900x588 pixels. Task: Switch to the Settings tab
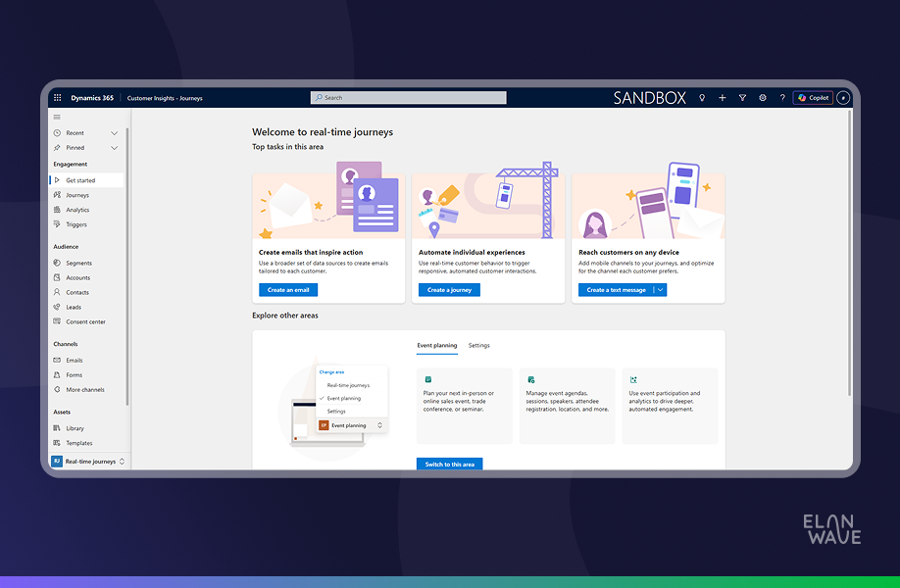pyautogui.click(x=478, y=346)
